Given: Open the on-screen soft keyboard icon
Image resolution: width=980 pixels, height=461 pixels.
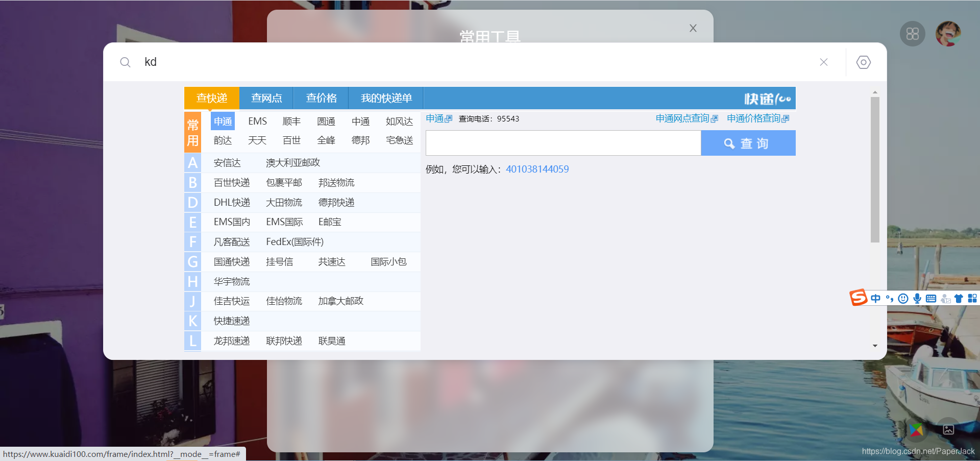Looking at the screenshot, I should click(x=931, y=298).
